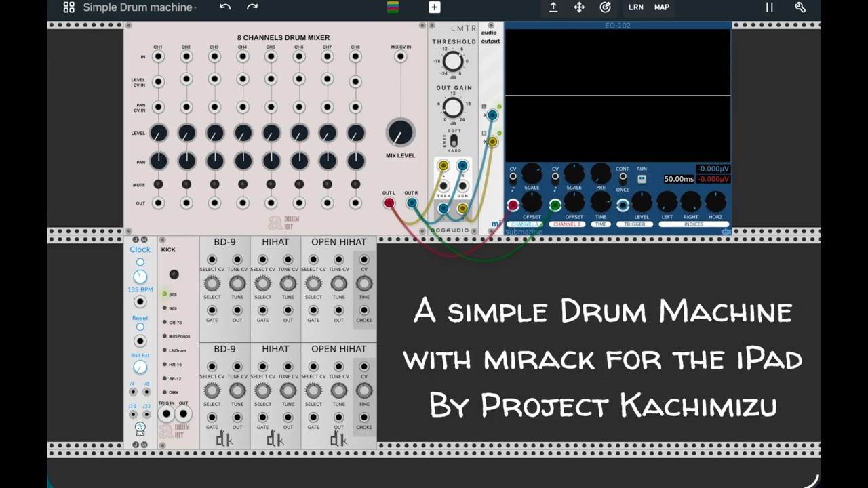Add a module with the plus icon
The width and height of the screenshot is (868, 488).
pos(435,7)
